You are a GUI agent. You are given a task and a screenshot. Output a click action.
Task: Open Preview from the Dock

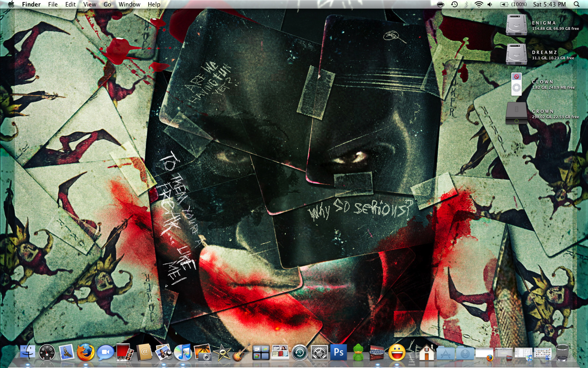(163, 352)
